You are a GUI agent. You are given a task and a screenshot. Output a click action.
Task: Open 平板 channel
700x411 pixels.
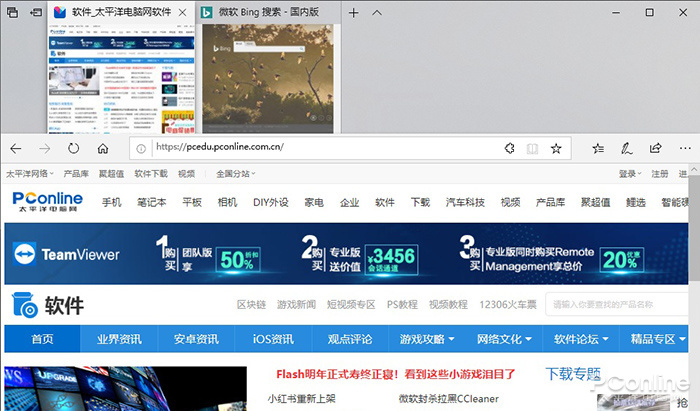click(x=192, y=203)
